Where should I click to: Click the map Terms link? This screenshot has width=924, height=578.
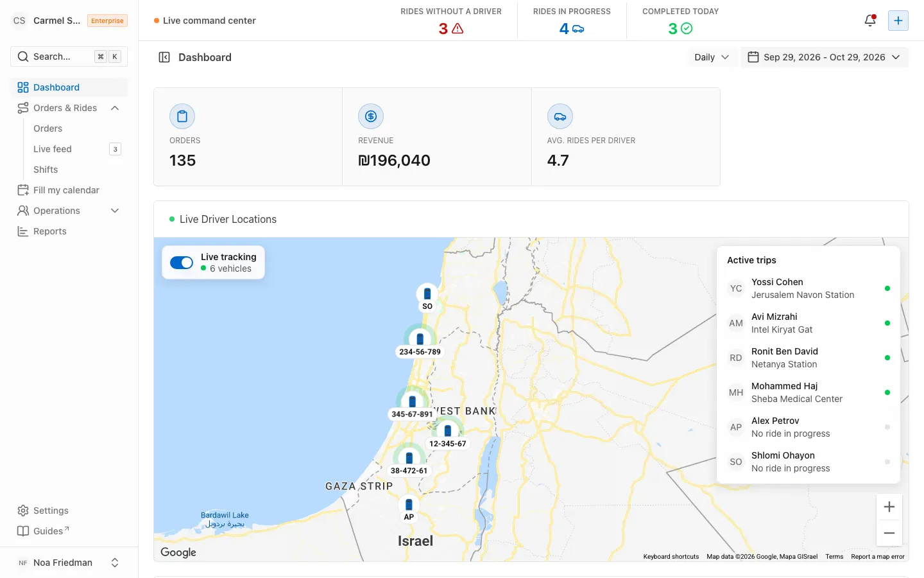[834, 557]
